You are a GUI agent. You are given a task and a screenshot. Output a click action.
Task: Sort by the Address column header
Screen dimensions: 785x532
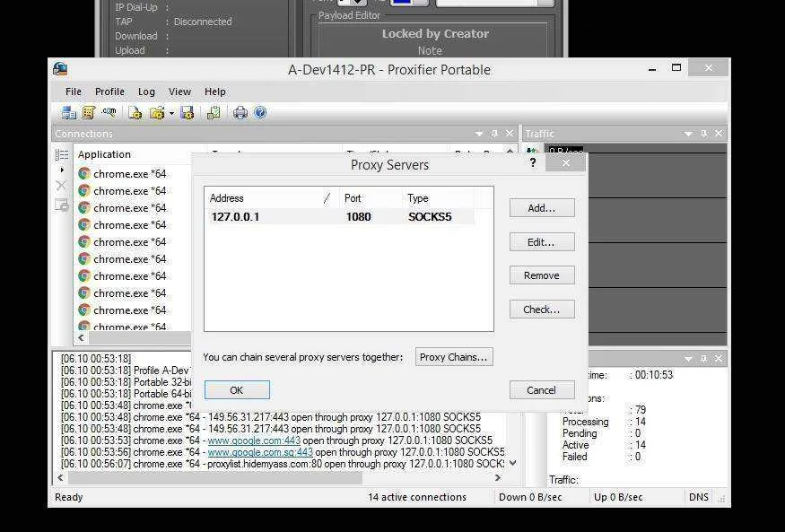[272, 198]
